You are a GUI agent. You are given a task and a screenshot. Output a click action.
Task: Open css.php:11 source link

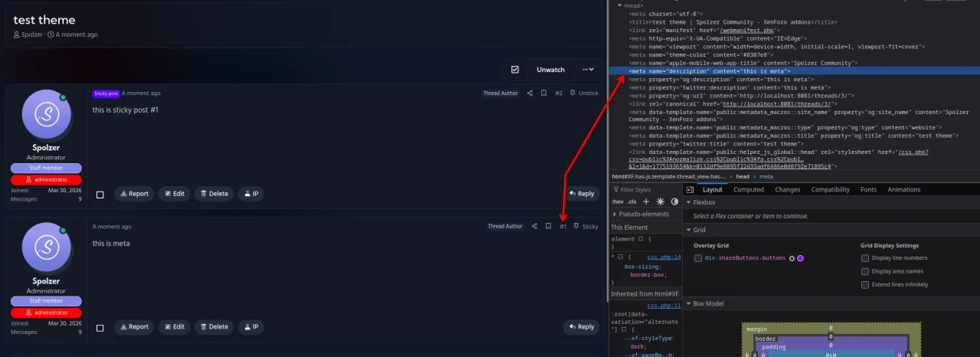664,306
